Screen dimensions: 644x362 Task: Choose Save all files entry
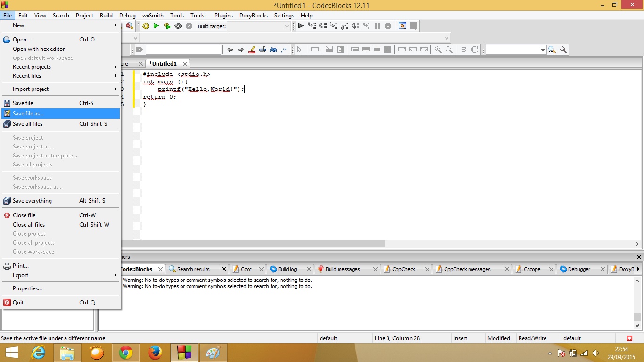pos(60,124)
